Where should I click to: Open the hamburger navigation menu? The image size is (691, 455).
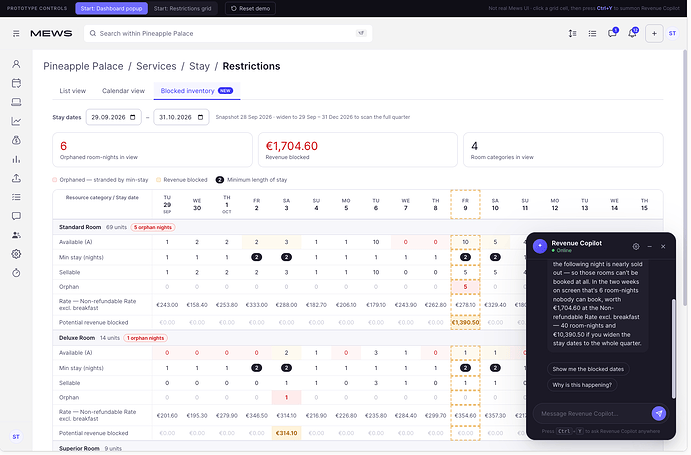click(16, 34)
